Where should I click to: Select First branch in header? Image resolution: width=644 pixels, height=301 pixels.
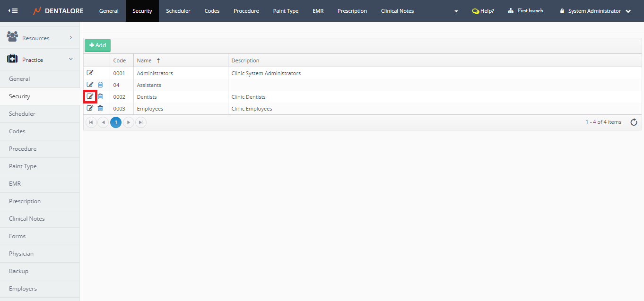[525, 11]
